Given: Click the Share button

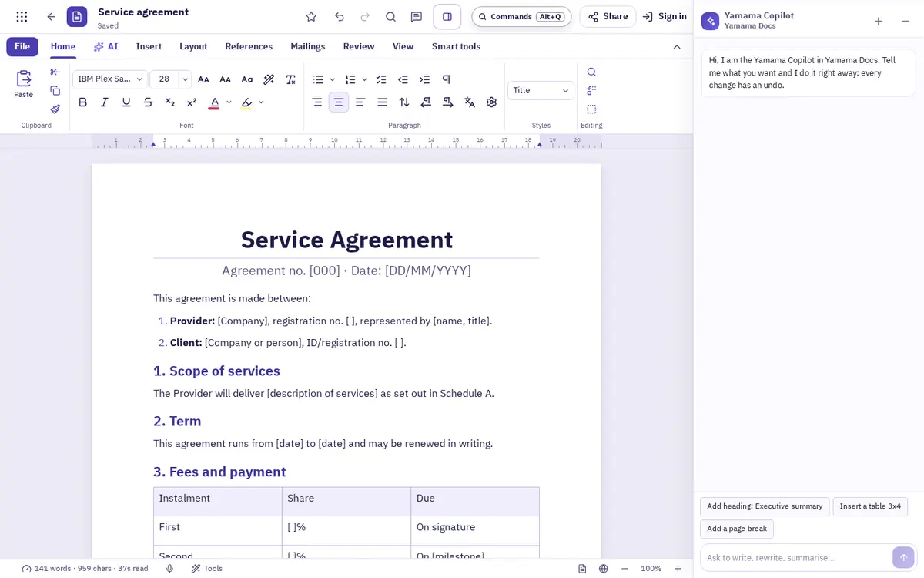Looking at the screenshot, I should 608,16.
